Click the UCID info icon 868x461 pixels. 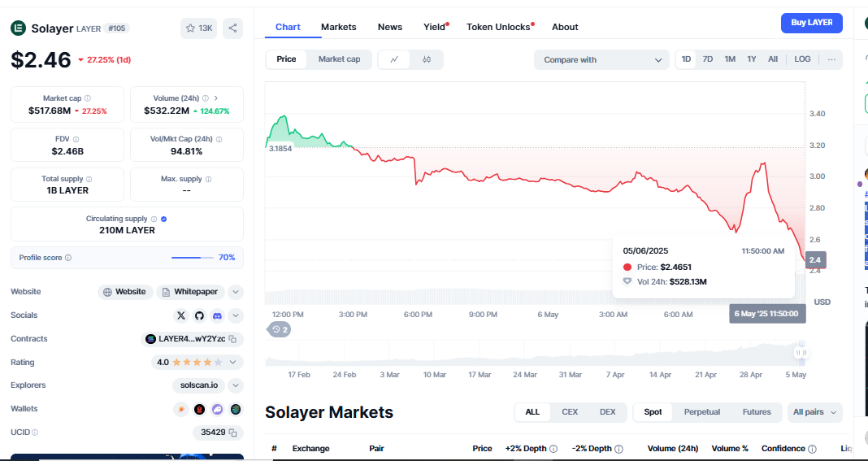click(x=36, y=433)
